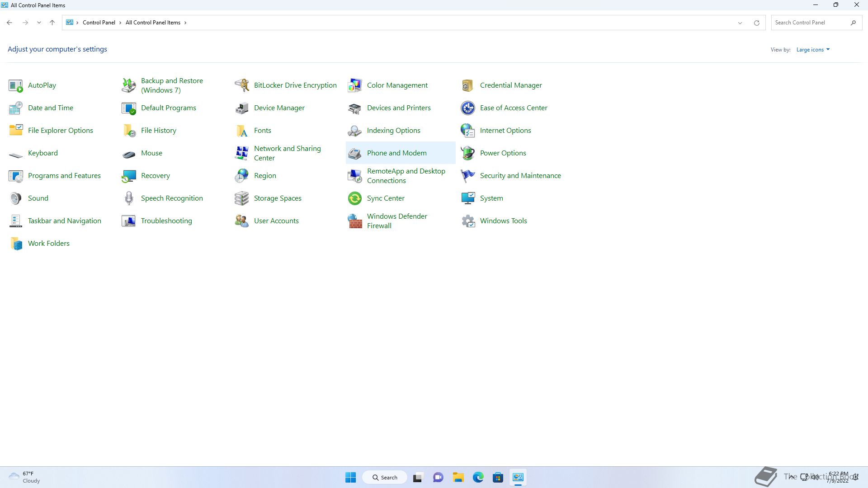Open Taskbar and Navigation link

click(65, 221)
